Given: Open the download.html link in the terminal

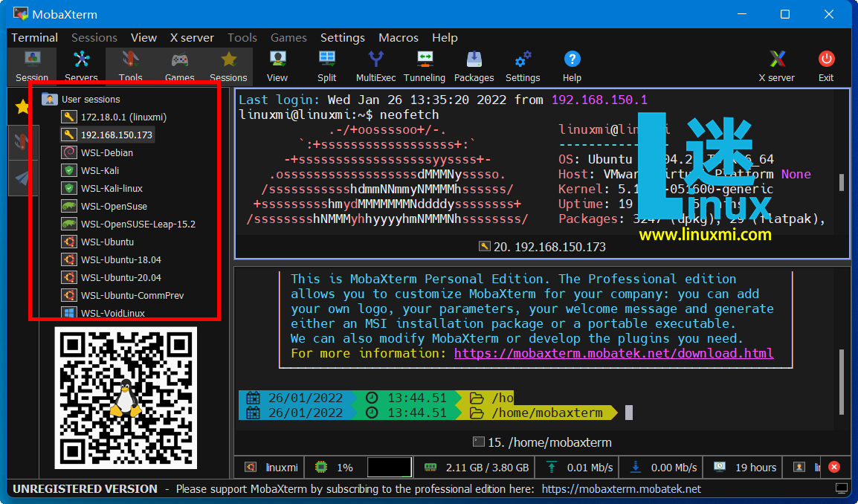Looking at the screenshot, I should [614, 353].
